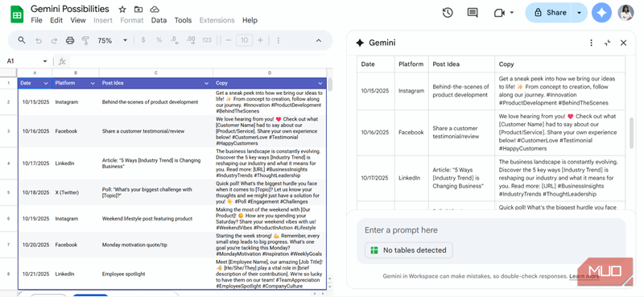
Task: Open the Edit menu
Action: tap(56, 20)
